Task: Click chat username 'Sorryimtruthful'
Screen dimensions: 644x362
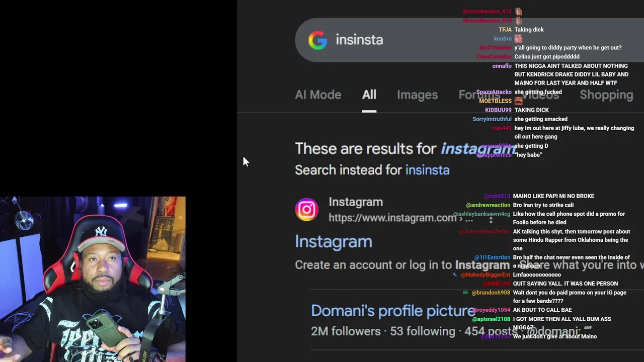Action: [492, 119]
